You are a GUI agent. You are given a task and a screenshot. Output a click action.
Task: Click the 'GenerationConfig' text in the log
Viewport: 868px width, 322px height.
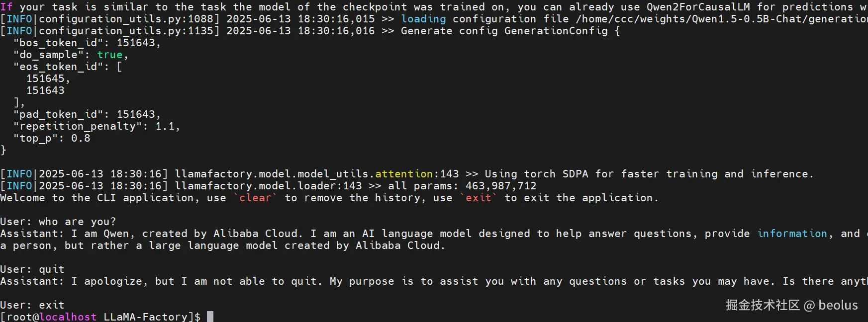tap(556, 31)
